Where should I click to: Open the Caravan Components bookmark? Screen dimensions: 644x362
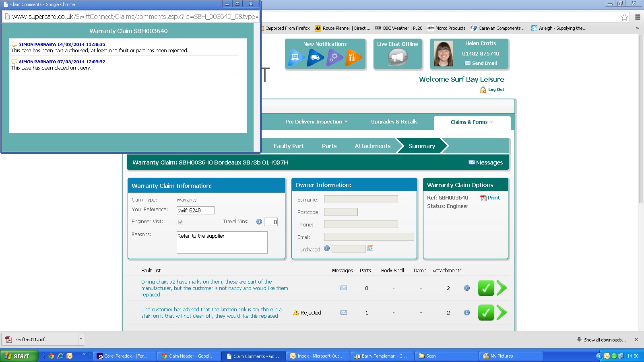click(x=498, y=28)
